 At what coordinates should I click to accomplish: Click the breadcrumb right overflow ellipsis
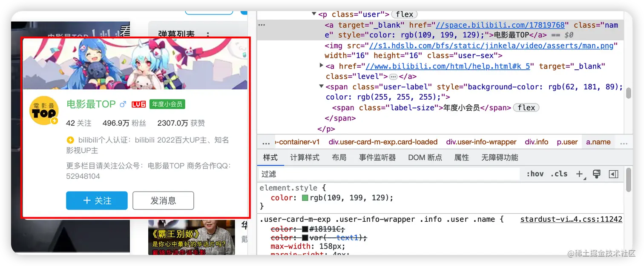click(624, 142)
